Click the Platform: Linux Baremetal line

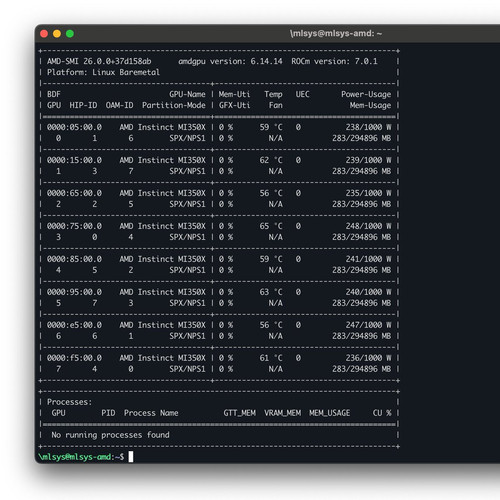tap(103, 72)
